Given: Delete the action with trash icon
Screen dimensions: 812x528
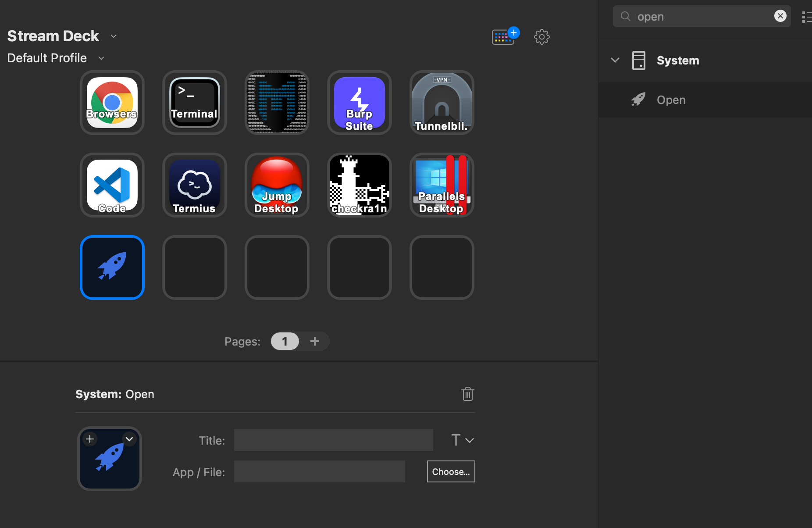Looking at the screenshot, I should click(x=467, y=394).
